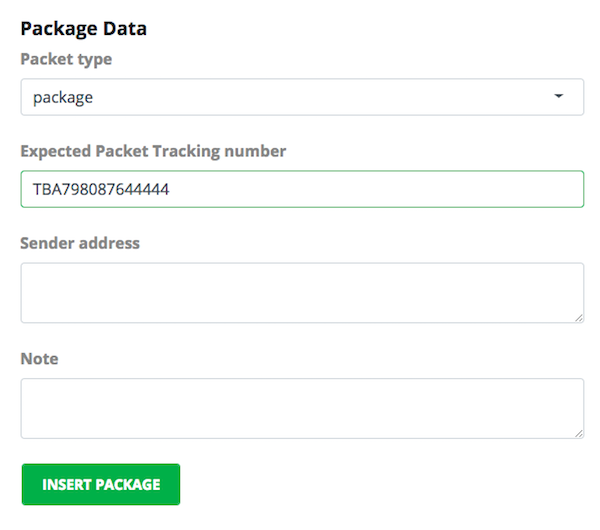
Task: Click the word 'address' in the sender label
Action: click(x=109, y=243)
